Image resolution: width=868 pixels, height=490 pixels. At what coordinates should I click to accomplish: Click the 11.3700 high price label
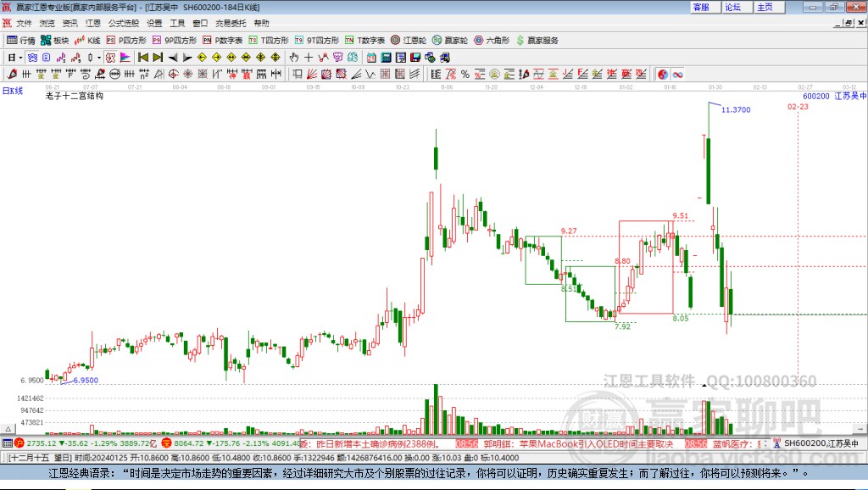736,109
